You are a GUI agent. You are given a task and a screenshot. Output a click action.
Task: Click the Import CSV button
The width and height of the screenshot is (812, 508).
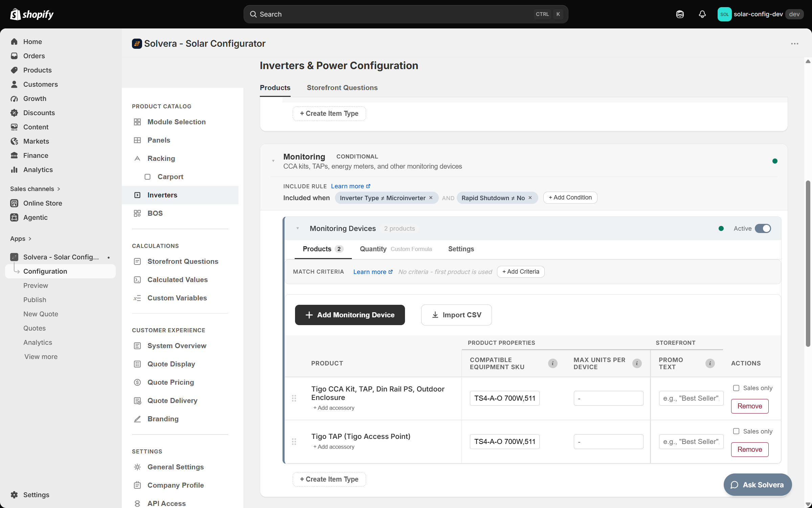(456, 315)
